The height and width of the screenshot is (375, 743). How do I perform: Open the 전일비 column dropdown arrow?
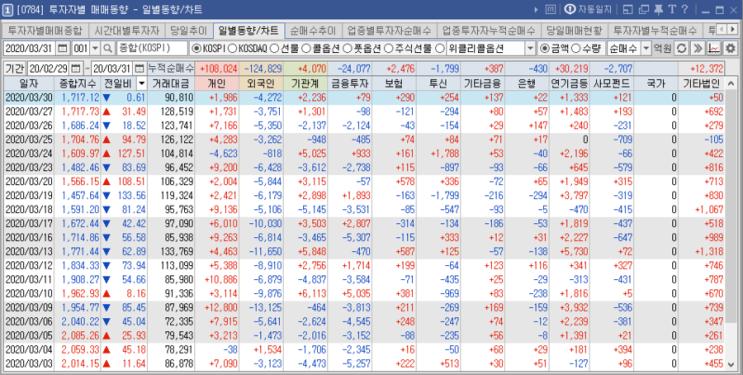tap(141, 84)
